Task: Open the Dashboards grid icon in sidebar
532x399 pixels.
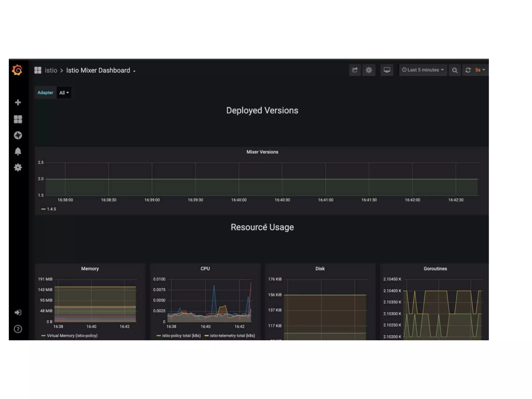Action: [x=18, y=119]
